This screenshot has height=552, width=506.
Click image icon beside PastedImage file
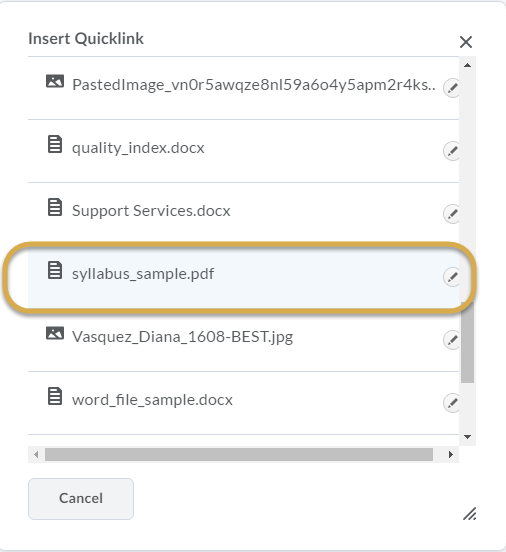(55, 81)
